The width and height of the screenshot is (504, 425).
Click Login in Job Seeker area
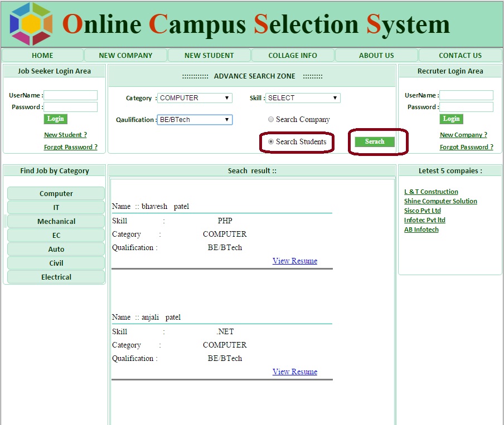point(55,119)
